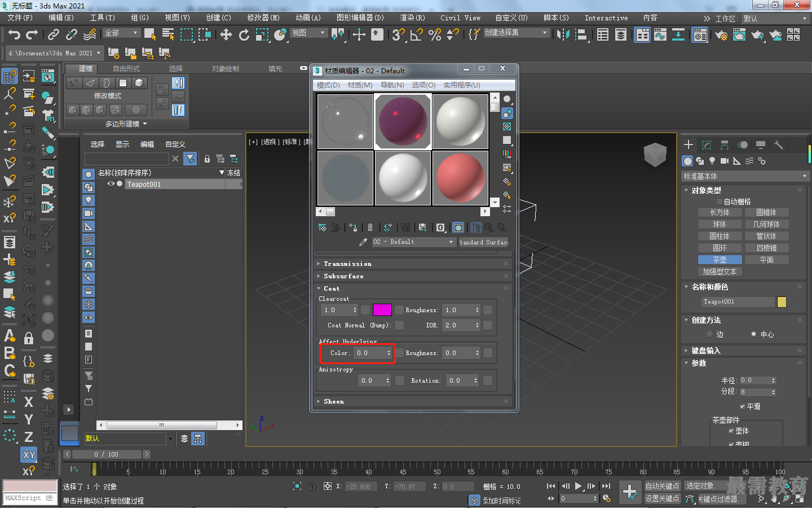The width and height of the screenshot is (812, 508).
Task: Click the Standard Surface material type button
Action: click(484, 242)
